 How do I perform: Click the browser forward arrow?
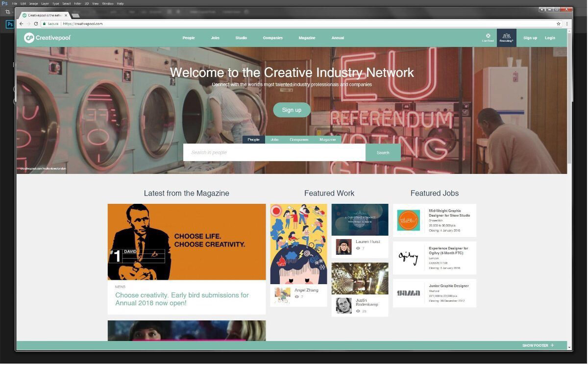tap(28, 24)
